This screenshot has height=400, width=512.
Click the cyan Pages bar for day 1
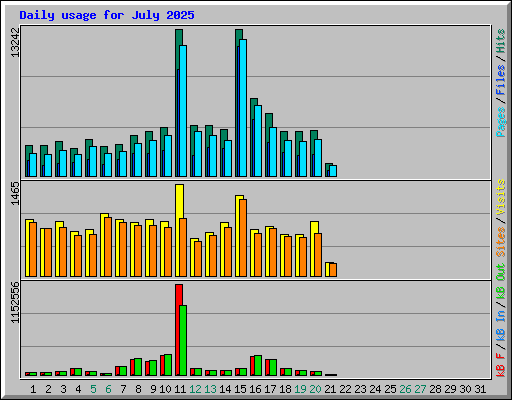click(x=33, y=165)
